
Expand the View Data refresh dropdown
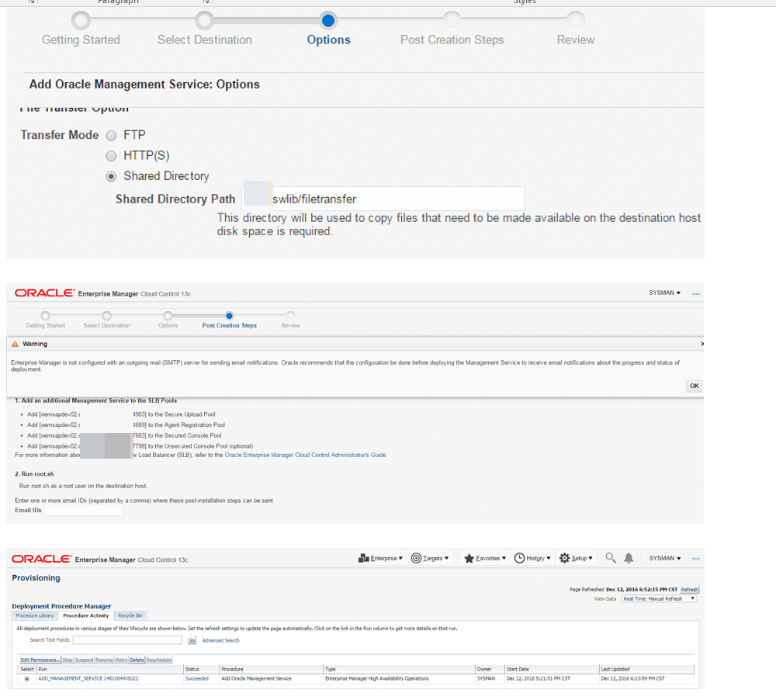[x=658, y=598]
